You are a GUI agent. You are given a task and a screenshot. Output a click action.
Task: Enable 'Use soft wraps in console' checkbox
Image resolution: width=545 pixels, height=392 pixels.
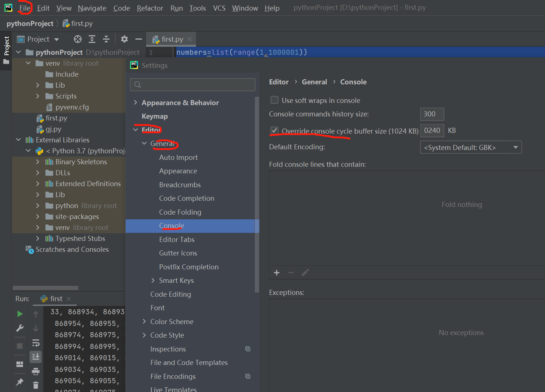275,100
